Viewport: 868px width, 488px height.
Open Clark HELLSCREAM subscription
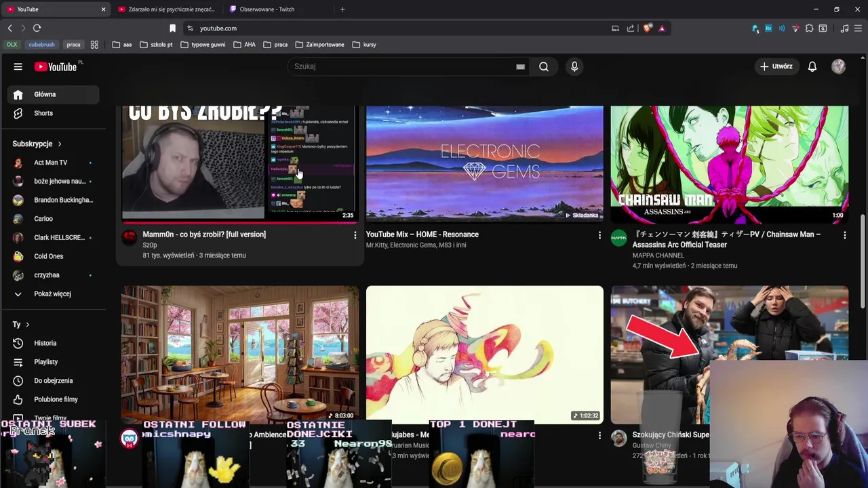[x=54, y=237]
